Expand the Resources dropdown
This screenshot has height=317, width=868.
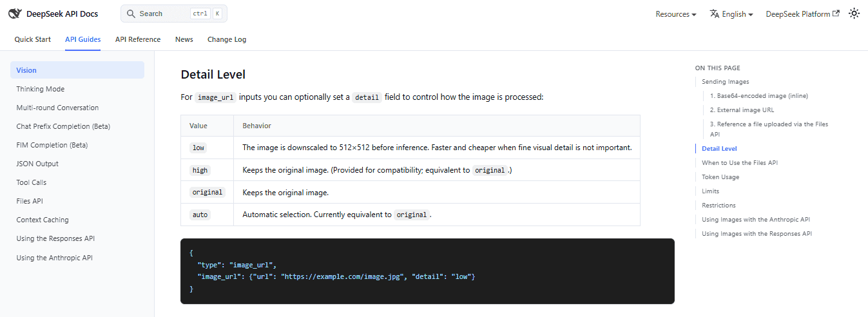(676, 14)
